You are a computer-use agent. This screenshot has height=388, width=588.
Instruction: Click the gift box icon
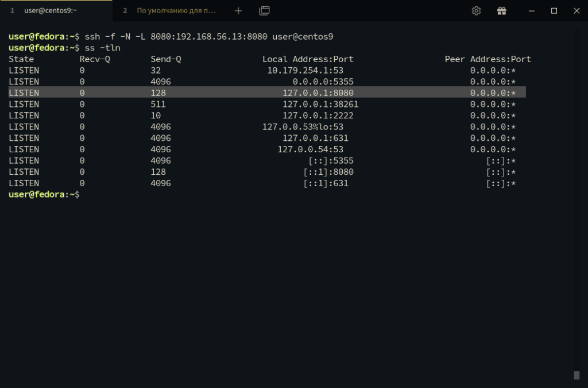(x=502, y=11)
